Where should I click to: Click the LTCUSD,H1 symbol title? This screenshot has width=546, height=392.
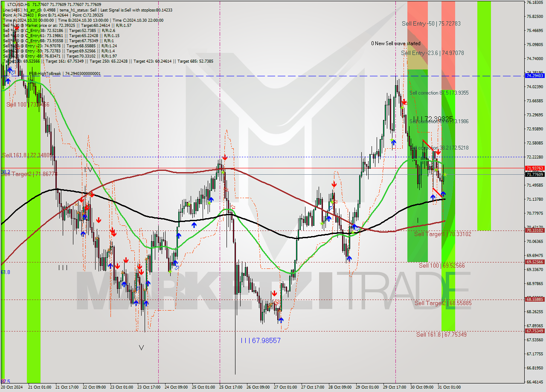click(18, 4)
